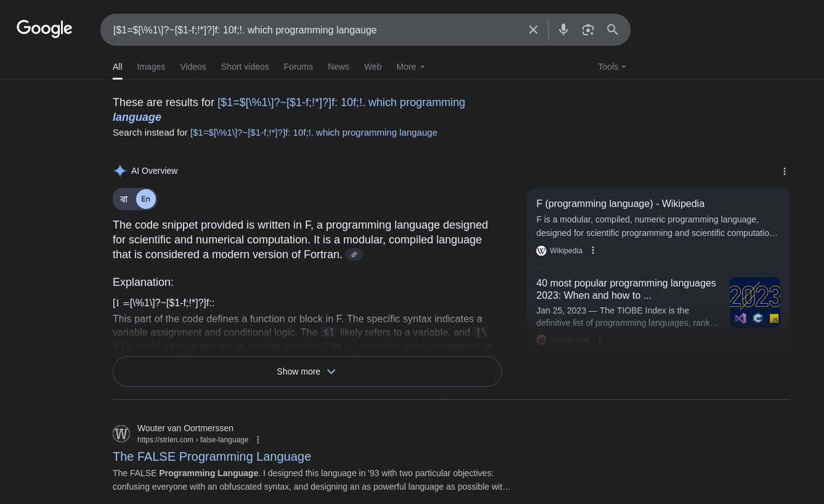
Task: Open the AI Overview three-dot options menu
Action: [784, 171]
